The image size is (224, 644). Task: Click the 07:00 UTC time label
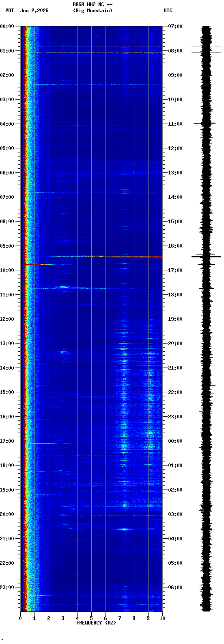point(175,26)
